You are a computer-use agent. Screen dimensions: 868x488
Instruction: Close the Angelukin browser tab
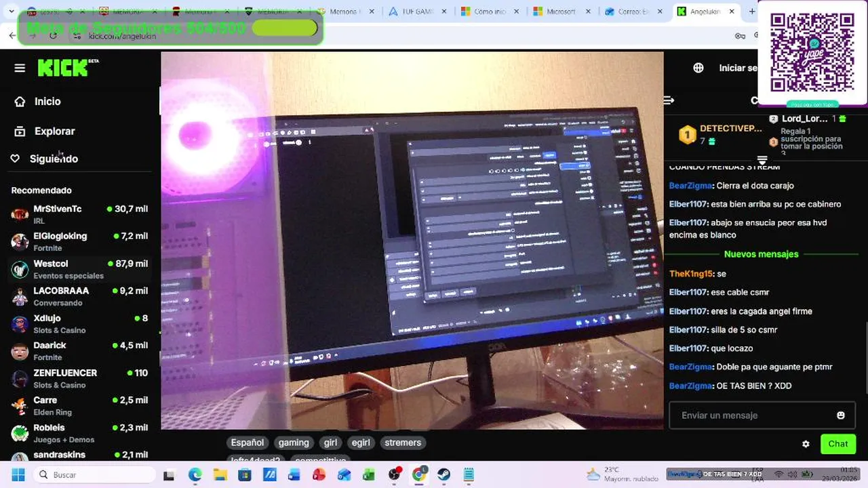tap(732, 12)
